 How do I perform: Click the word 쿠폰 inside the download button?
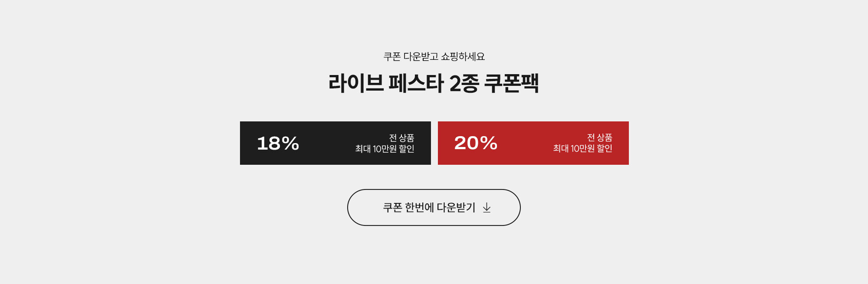392,208
